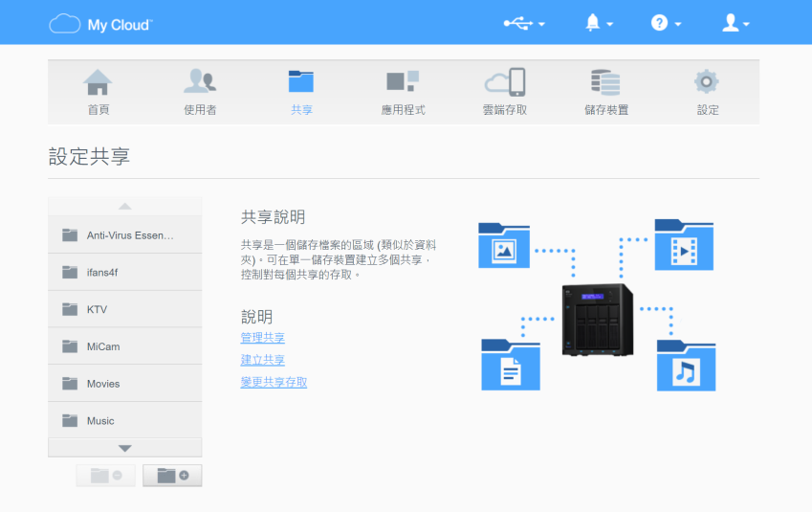The height and width of the screenshot is (512, 812).
Task: Click the 設定共享 page heading
Action: [89, 157]
